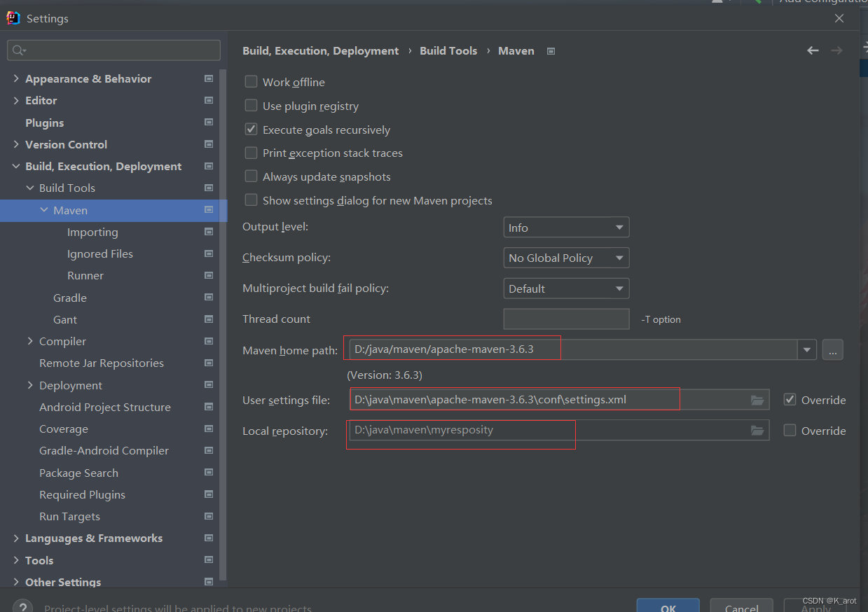Click the Thread count input field

tap(566, 319)
